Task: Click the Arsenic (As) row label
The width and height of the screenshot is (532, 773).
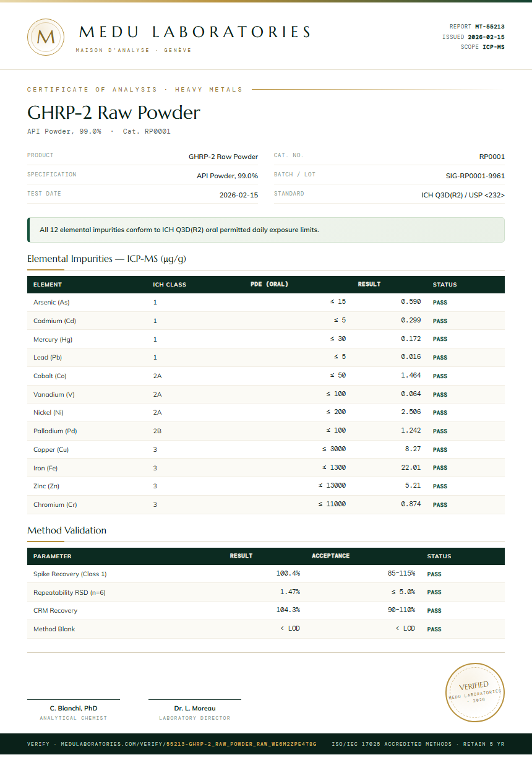Action: point(51,303)
